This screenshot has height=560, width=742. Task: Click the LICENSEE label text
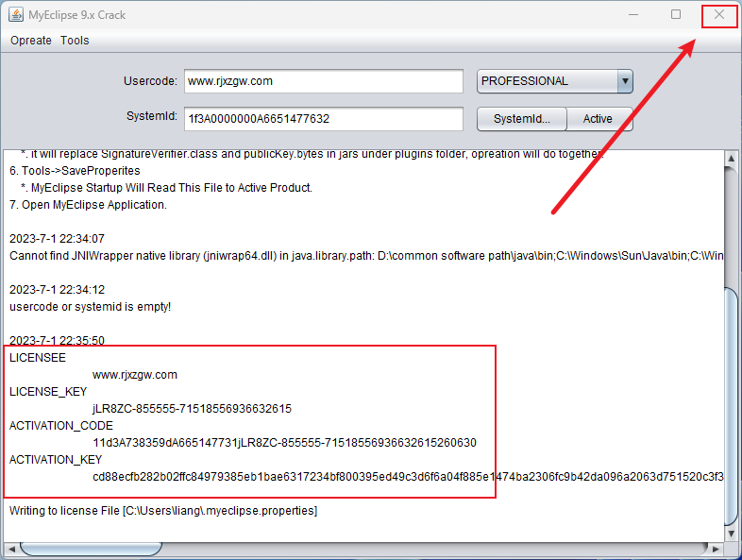tap(38, 358)
